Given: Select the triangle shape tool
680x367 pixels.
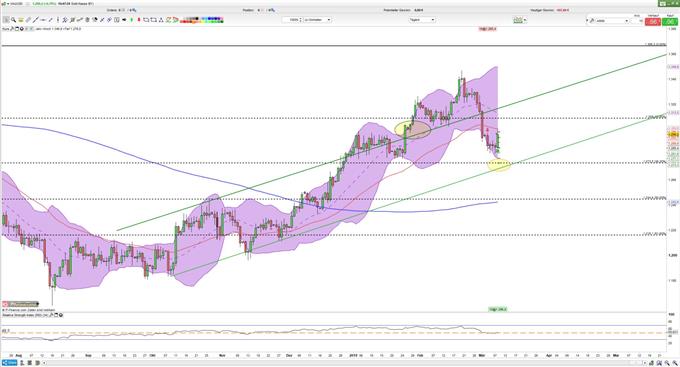Looking at the screenshot, I should (161, 20).
